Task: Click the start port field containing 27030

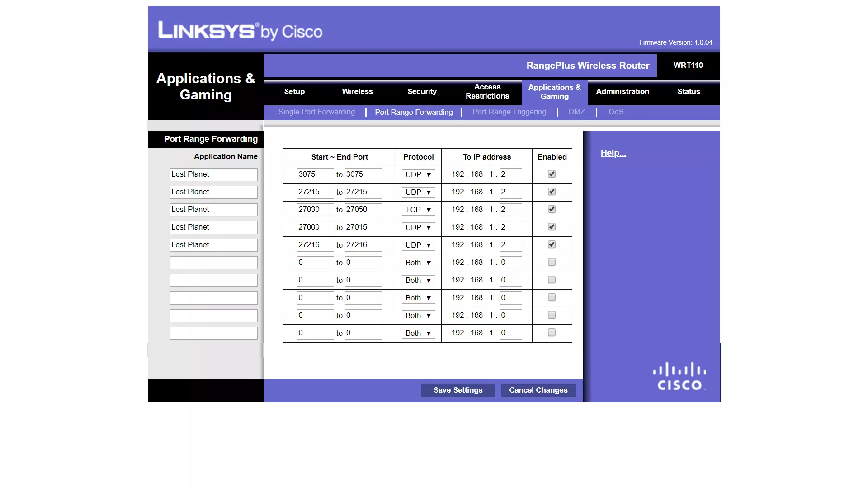Action: coord(315,210)
